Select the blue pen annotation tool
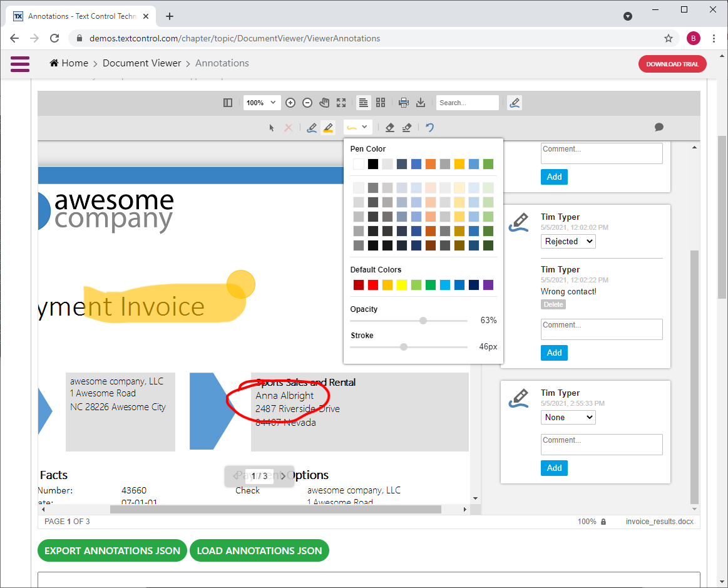 click(x=311, y=127)
